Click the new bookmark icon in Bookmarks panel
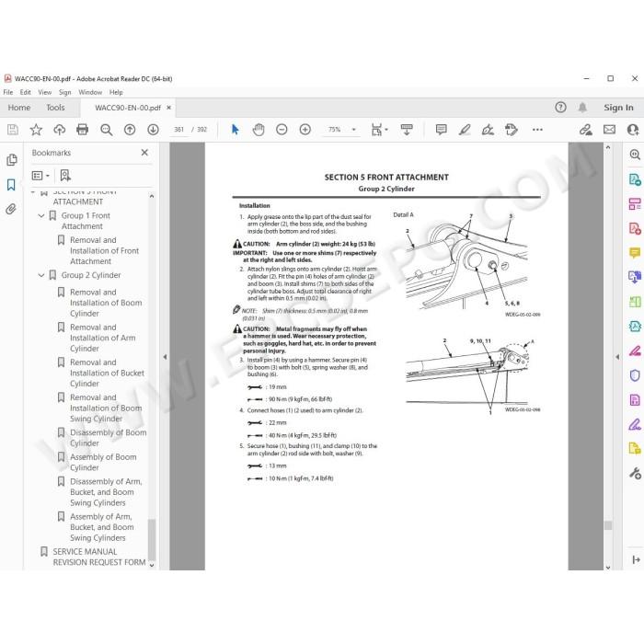644x644 pixels. click(x=65, y=176)
